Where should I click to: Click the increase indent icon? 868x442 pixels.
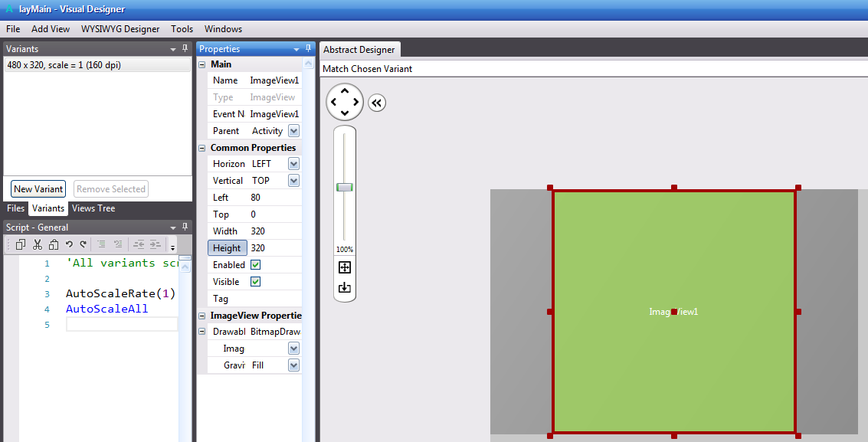pos(156,244)
